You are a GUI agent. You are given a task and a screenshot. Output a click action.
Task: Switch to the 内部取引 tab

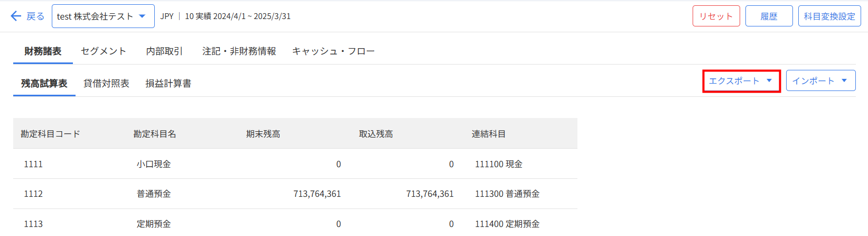(x=164, y=51)
